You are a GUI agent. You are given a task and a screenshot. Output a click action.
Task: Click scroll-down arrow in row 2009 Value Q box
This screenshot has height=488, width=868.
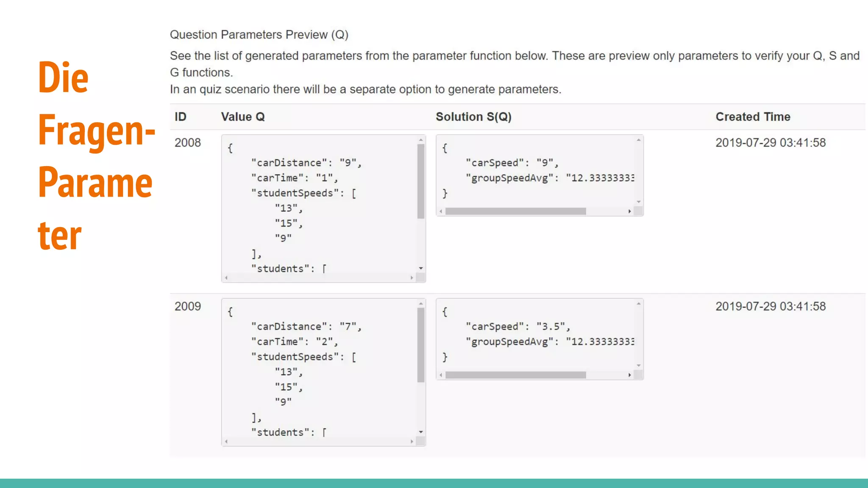pos(421,432)
